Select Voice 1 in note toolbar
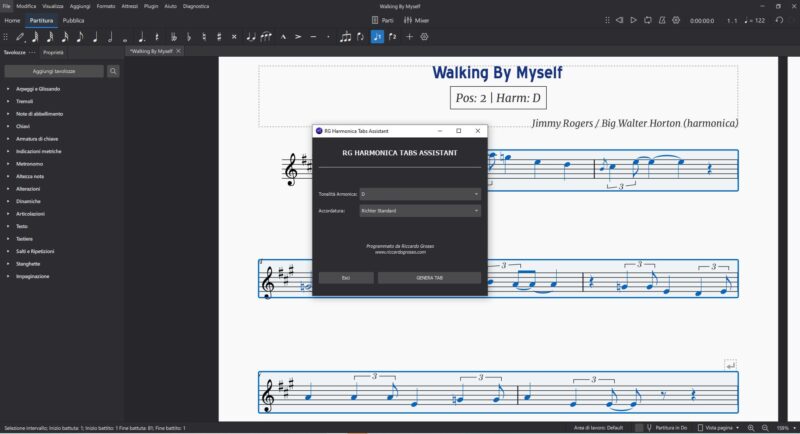800x434 pixels. [377, 37]
